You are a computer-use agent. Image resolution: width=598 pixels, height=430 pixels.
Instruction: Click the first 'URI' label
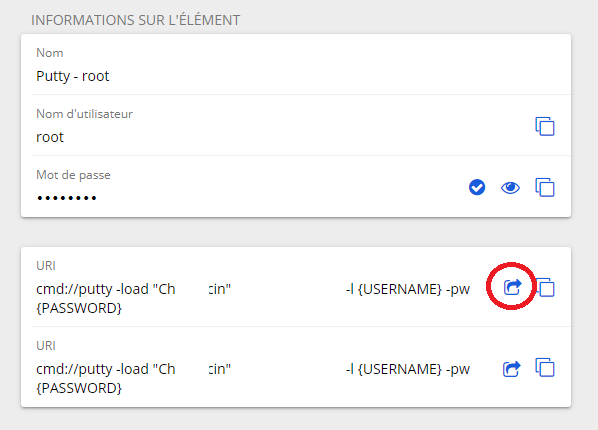click(x=46, y=266)
